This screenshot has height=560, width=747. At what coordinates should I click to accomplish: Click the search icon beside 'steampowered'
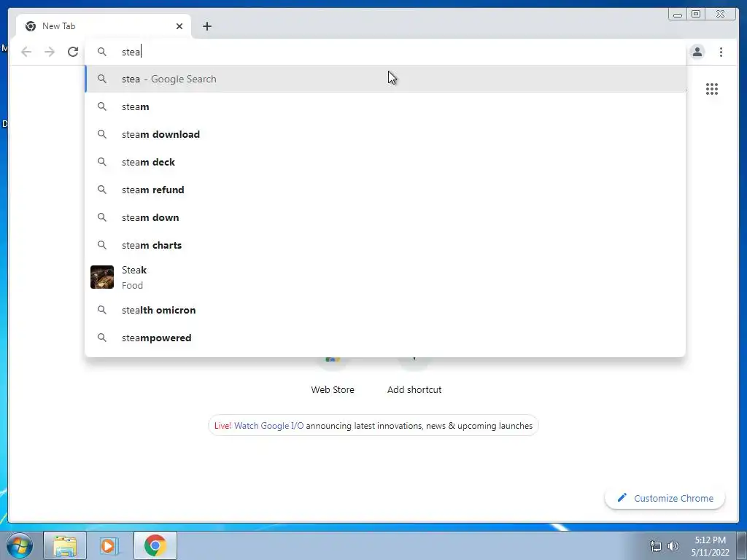102,338
